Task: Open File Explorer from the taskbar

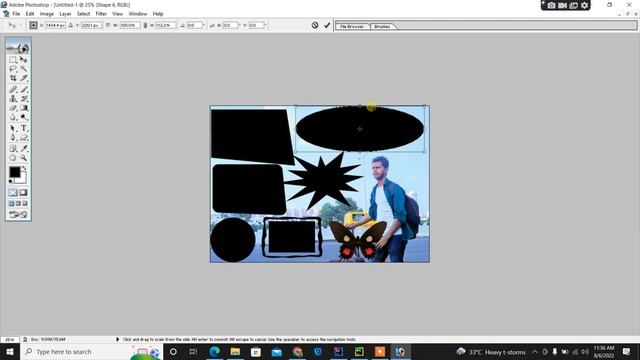Action: 235,352
